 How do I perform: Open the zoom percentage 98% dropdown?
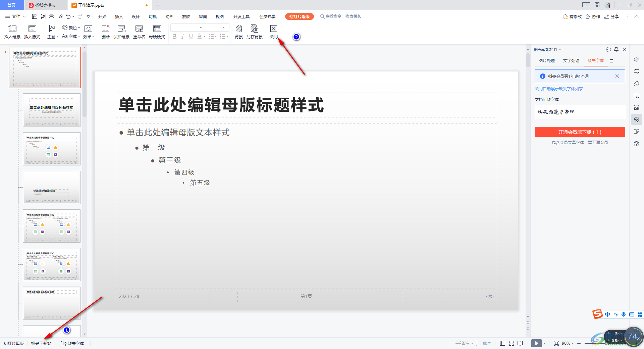coord(568,343)
